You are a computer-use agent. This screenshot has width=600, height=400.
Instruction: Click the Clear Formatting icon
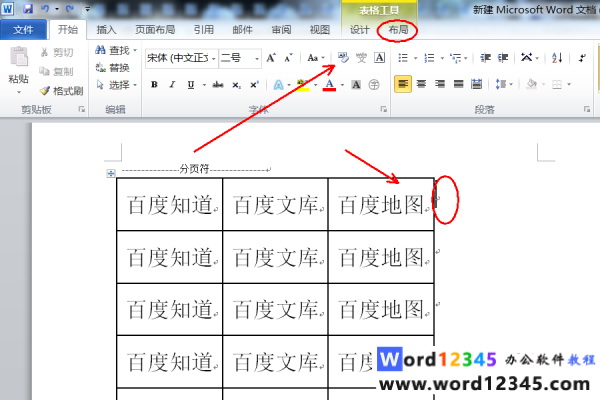pyautogui.click(x=343, y=58)
